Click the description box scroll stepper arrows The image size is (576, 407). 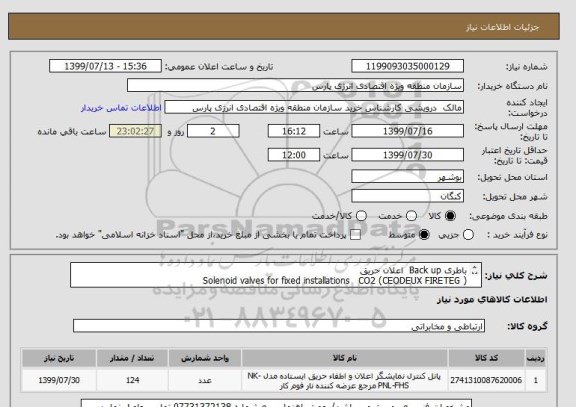474,270
